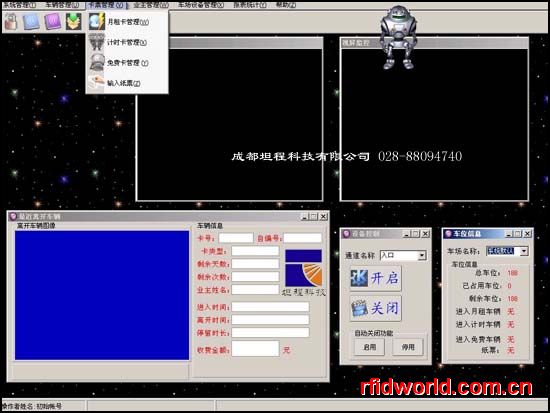Open the 车场设备管理 menu
The height and width of the screenshot is (413, 550).
coord(201,5)
